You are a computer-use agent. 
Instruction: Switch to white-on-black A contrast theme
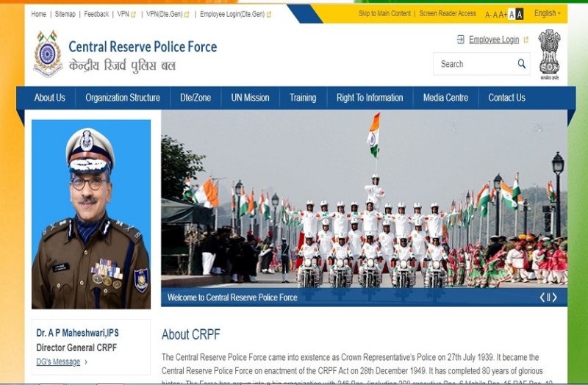520,15
